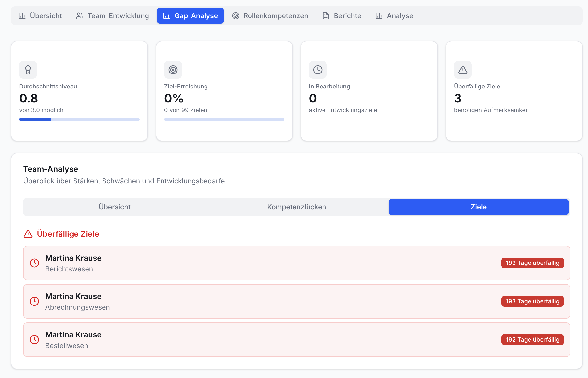This screenshot has width=588, height=378.
Task: Click the 0% Ziel-Erreichung value
Action: point(174,98)
